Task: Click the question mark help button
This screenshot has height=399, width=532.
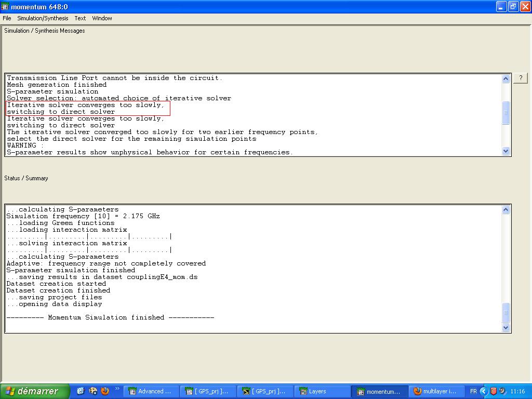Action: [x=521, y=78]
